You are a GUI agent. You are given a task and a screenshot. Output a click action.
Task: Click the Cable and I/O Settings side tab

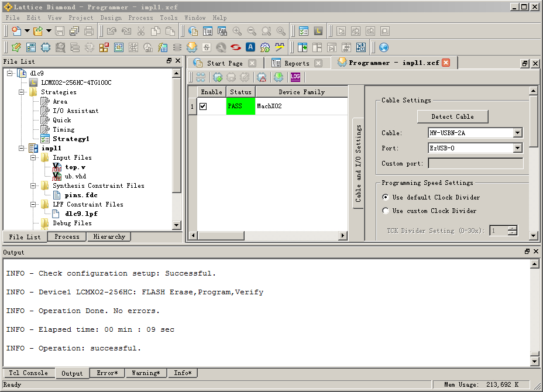pos(358,163)
